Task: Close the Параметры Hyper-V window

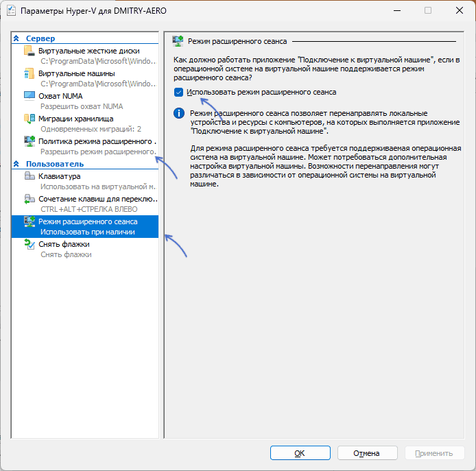Action: pos(460,10)
